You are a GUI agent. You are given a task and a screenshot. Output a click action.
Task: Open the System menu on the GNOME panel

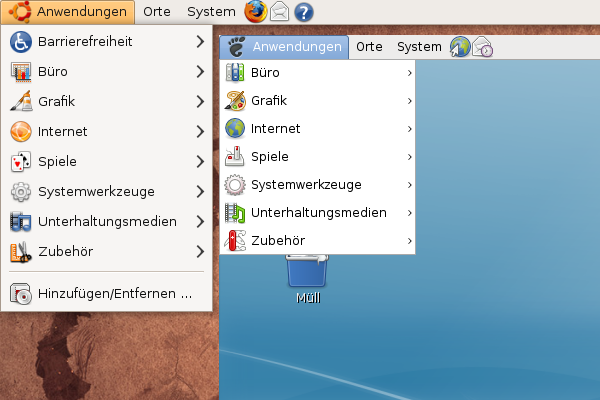click(419, 47)
